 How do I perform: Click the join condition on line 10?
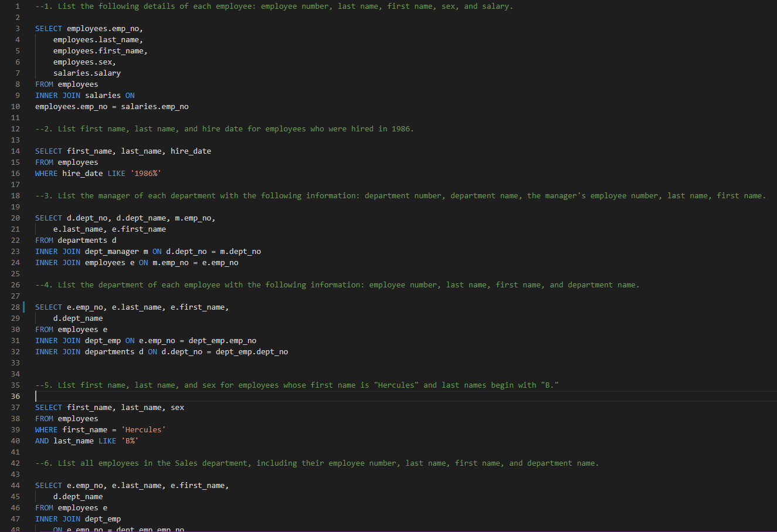[111, 106]
